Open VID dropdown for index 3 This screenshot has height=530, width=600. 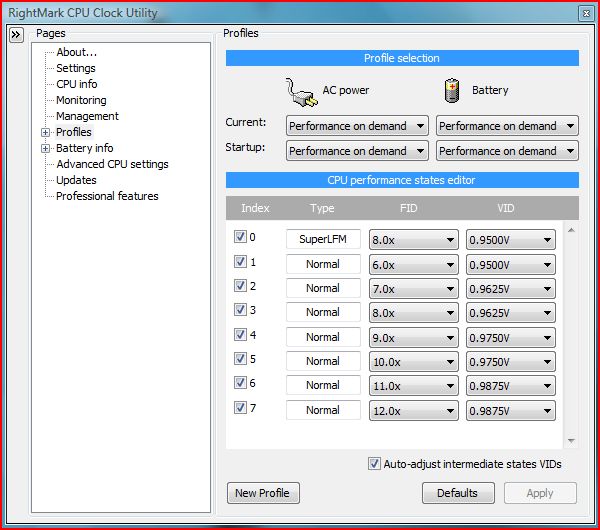(x=511, y=313)
